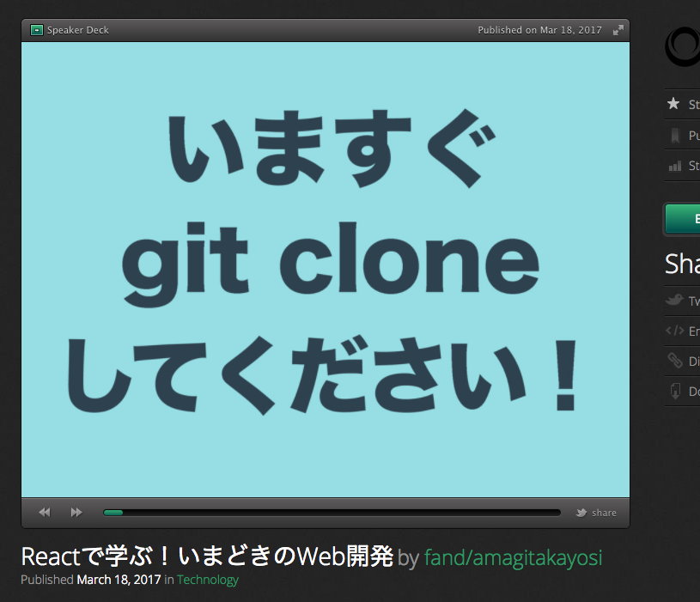This screenshot has height=602, width=700.
Task: Click the chain link icon
Action: (675, 360)
